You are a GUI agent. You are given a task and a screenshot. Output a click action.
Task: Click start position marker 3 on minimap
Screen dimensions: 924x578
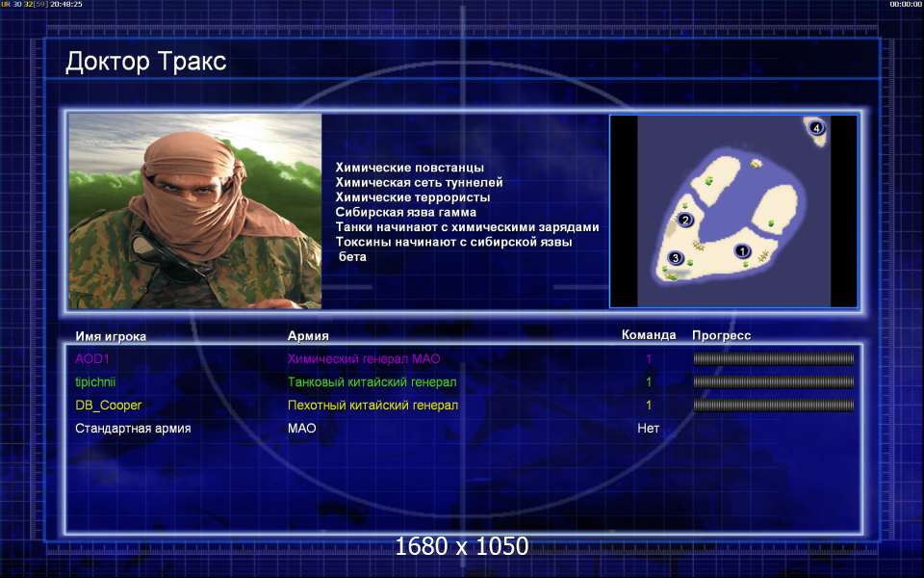(676, 258)
